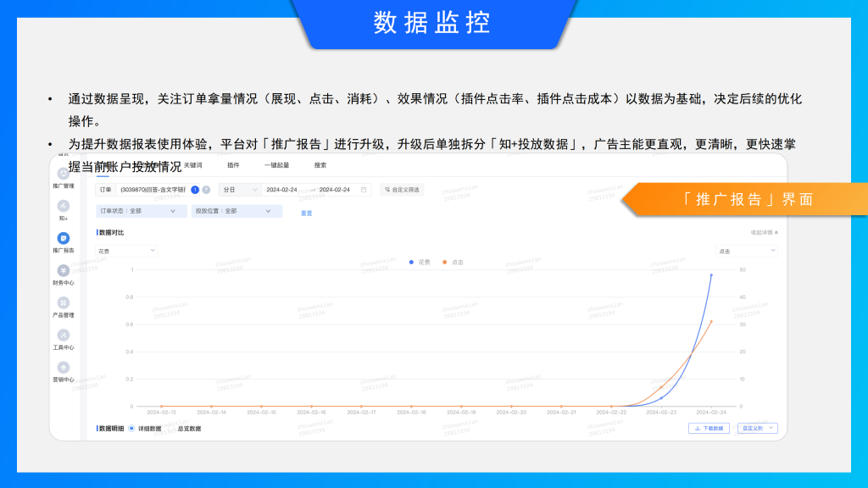Switch to the 关键词 tab

tap(193, 165)
